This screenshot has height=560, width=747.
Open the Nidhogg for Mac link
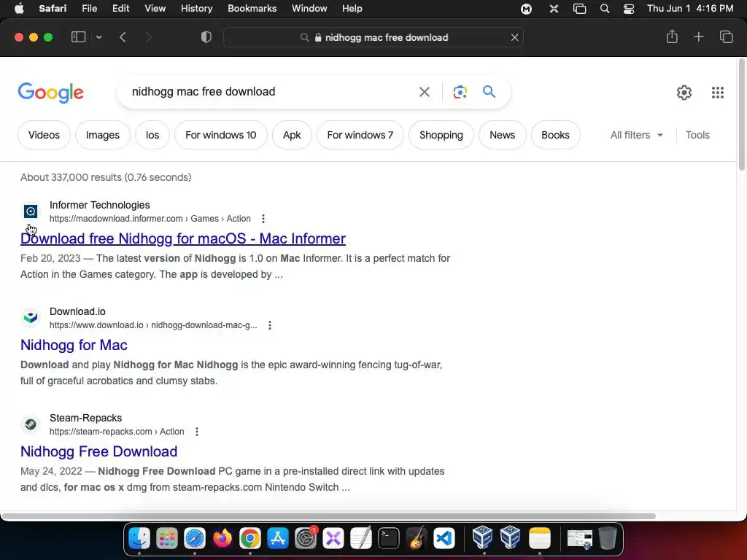(x=74, y=345)
